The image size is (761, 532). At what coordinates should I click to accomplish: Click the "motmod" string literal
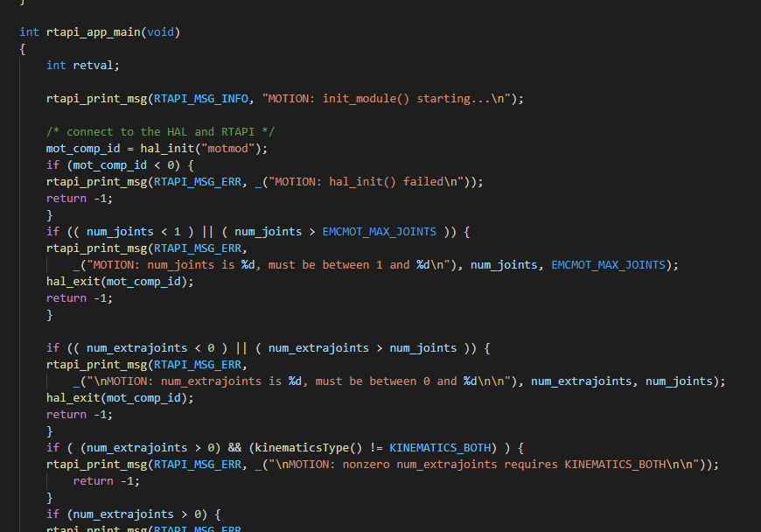[227, 149]
